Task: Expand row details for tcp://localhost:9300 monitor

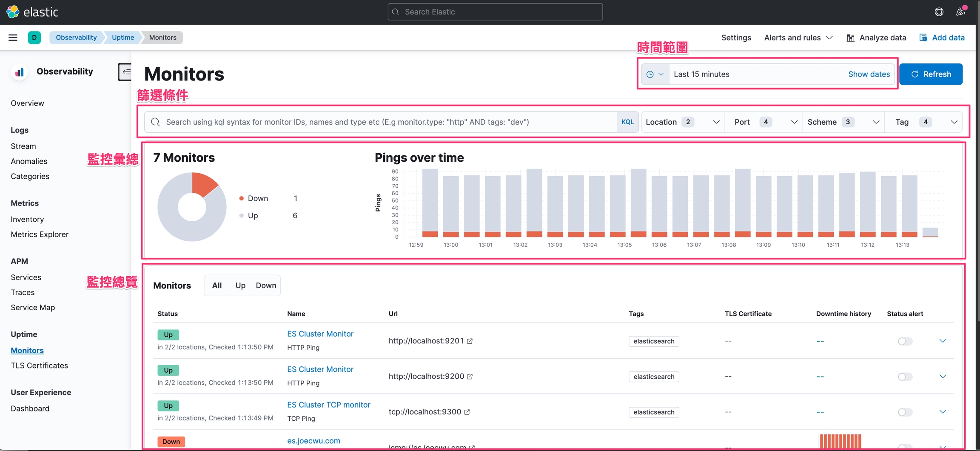Action: (943, 411)
